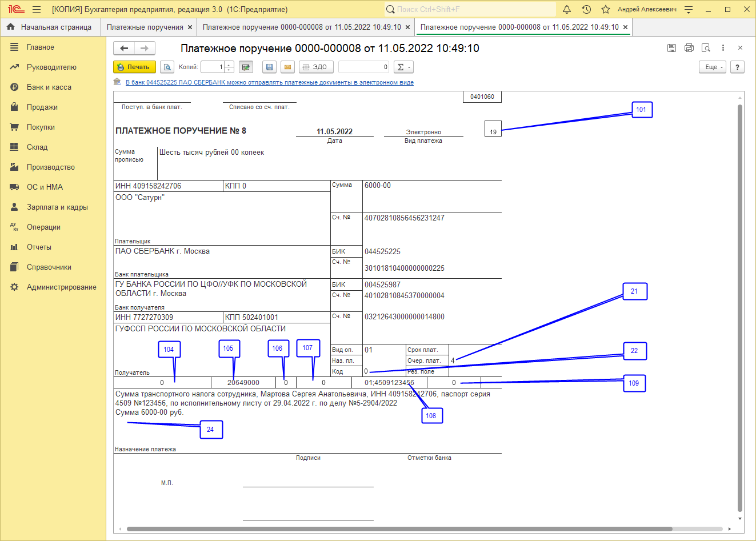Open Администрирование section in sidebar
This screenshot has width=756, height=541.
tap(53, 287)
